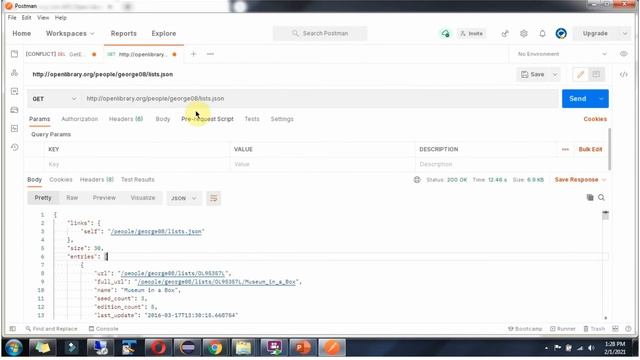
Task: Select the Raw response view
Action: [x=72, y=198]
